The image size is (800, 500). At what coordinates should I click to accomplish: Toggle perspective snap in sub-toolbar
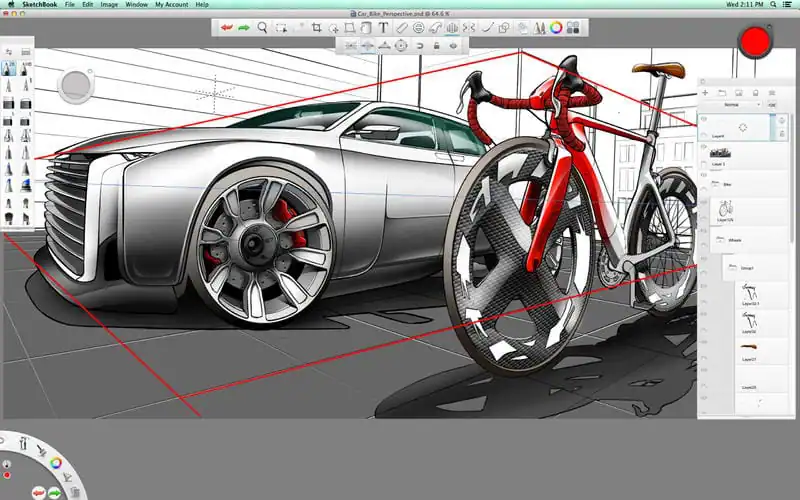click(420, 45)
